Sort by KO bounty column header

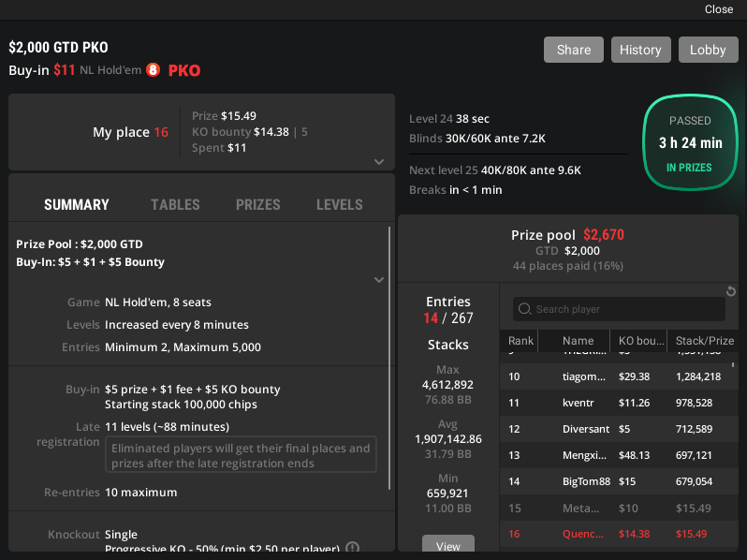(641, 340)
